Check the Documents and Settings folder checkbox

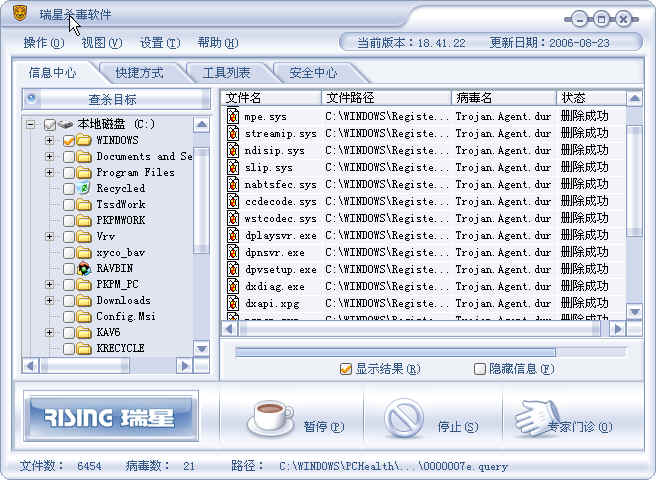[69, 157]
